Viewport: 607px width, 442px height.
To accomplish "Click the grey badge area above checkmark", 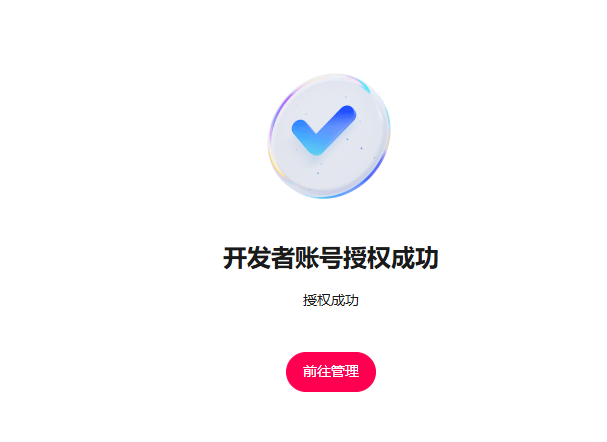I will pyautogui.click(x=321, y=93).
